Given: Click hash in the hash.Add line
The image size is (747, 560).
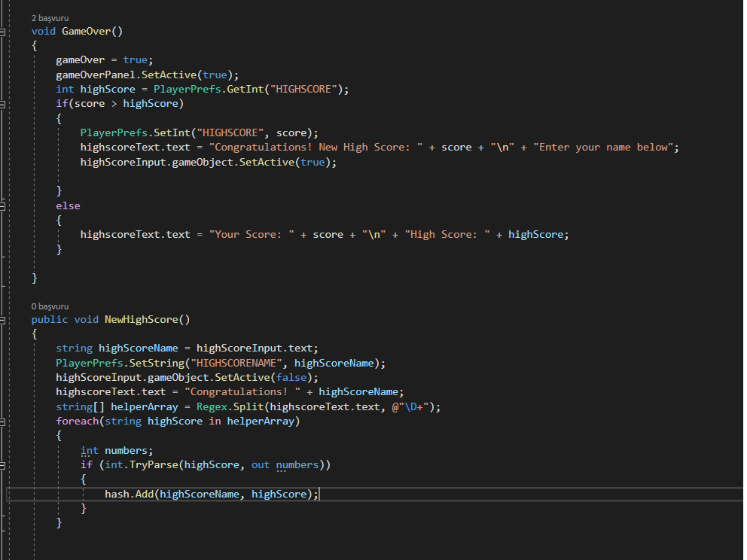Looking at the screenshot, I should coord(117,495).
